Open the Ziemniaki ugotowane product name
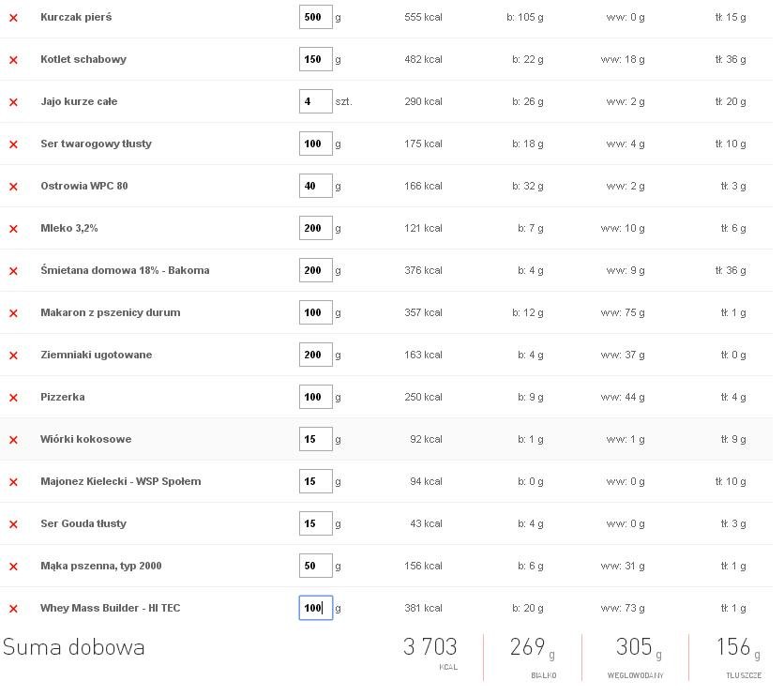Image resolution: width=784 pixels, height=696 pixels. (96, 355)
